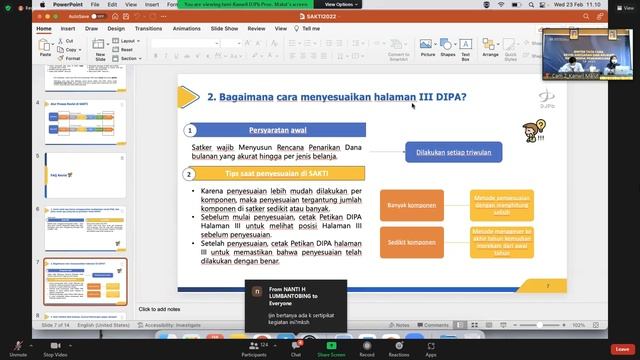Screen dimensions: 640x360
Task: Open more quick access options ellipsis
Action: point(163,16)
